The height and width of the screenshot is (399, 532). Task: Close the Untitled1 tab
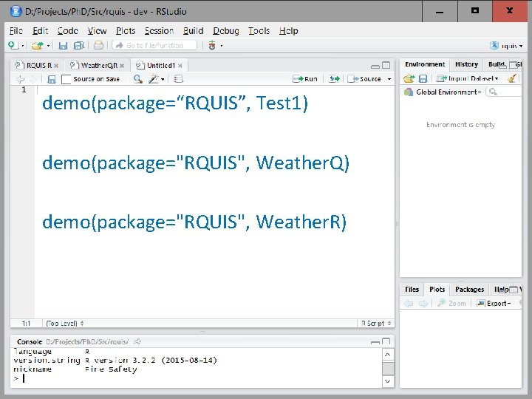click(180, 66)
